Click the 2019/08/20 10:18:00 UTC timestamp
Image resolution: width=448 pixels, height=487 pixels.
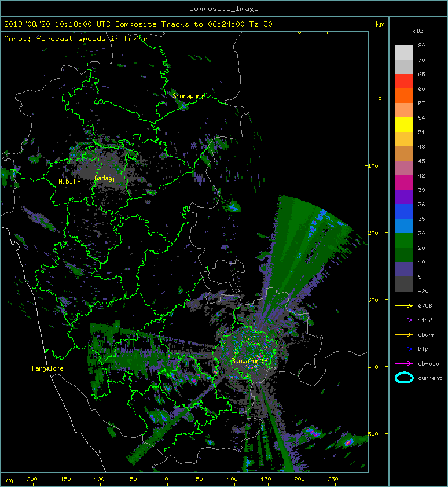pos(57,24)
